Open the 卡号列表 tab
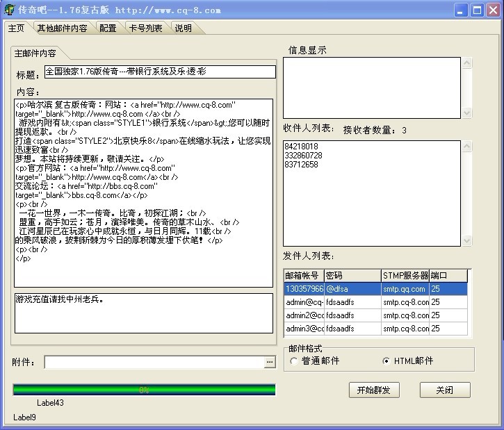This screenshot has height=430, width=504. point(145,28)
